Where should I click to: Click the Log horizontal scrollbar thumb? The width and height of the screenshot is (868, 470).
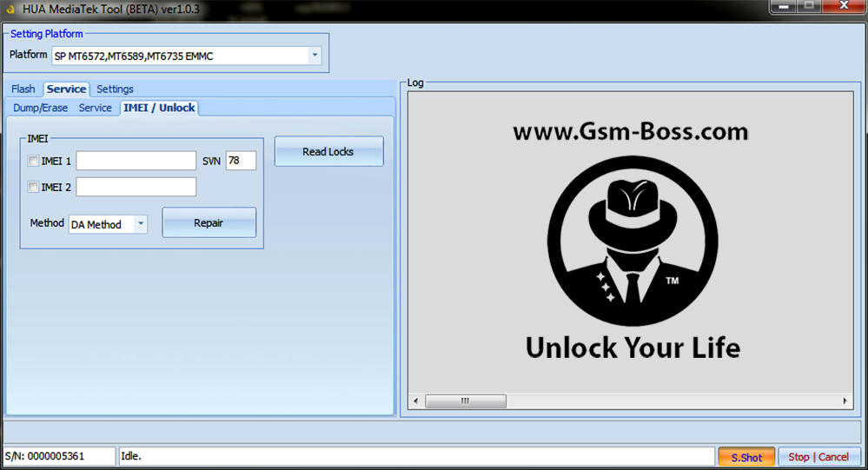465,400
